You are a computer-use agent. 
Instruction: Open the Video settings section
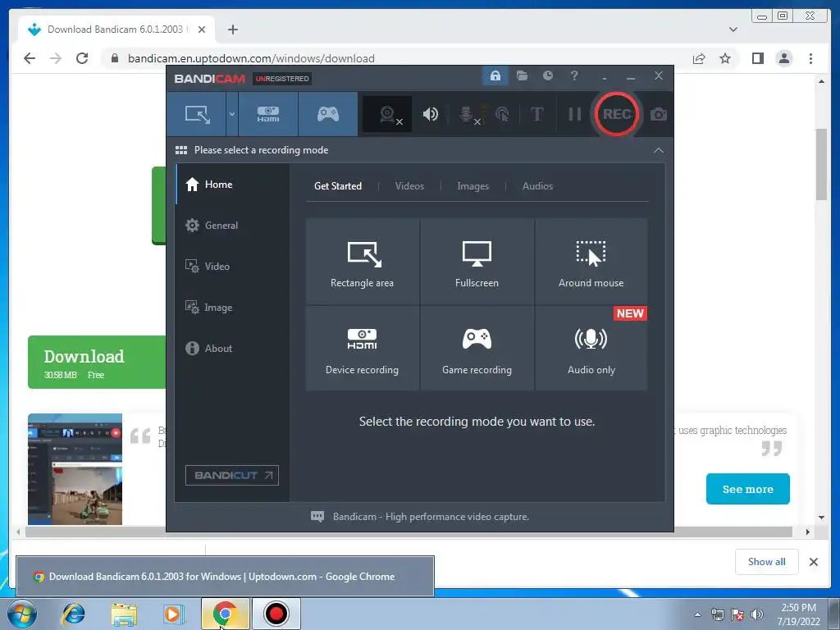coord(232,267)
